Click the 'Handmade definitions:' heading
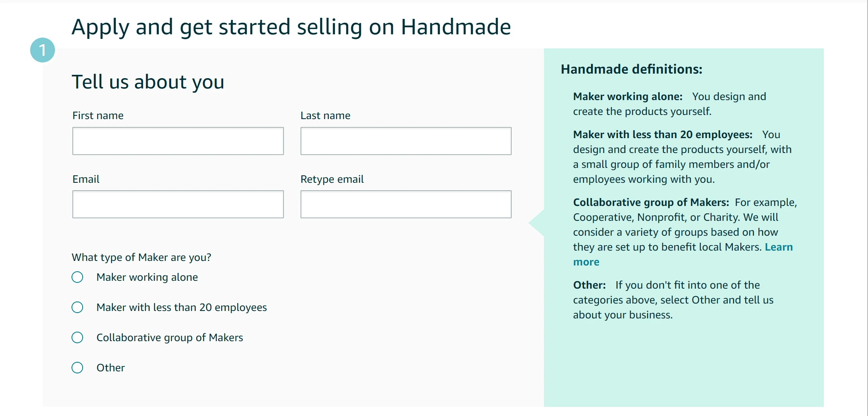Viewport: 868px width, 416px height. [631, 69]
